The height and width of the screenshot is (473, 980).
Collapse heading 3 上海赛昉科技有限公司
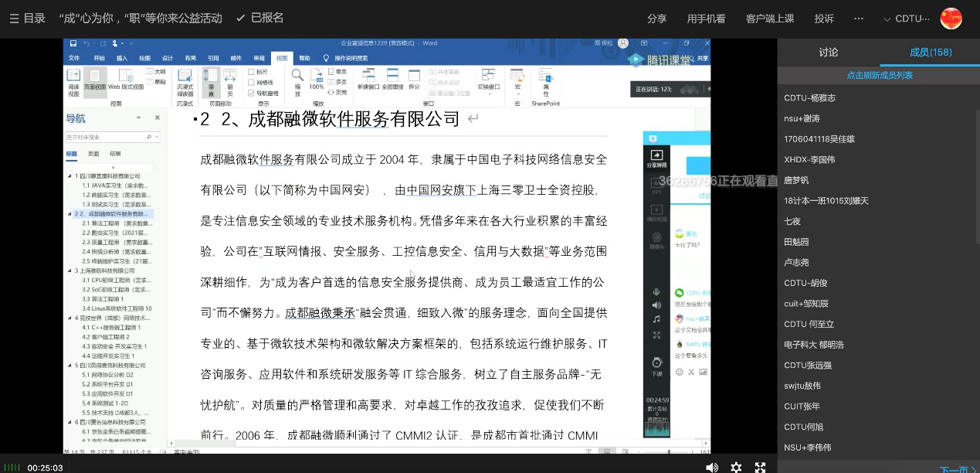pos(70,271)
